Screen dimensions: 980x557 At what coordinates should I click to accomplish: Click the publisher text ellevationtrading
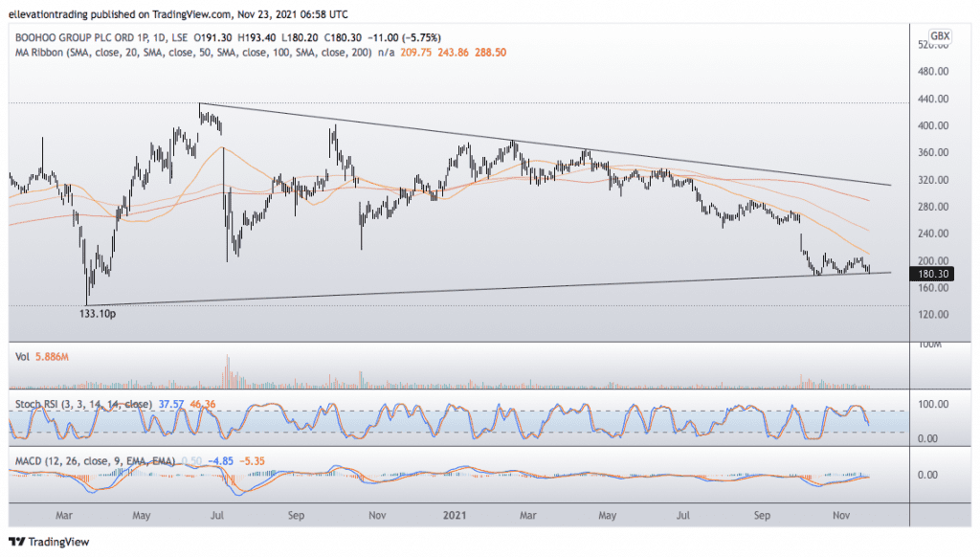(50, 13)
